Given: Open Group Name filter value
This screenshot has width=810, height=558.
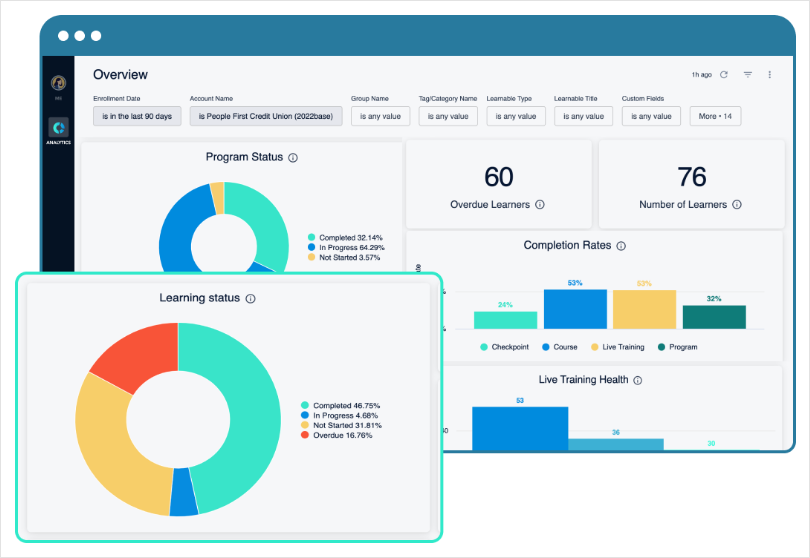Looking at the screenshot, I should click(380, 116).
